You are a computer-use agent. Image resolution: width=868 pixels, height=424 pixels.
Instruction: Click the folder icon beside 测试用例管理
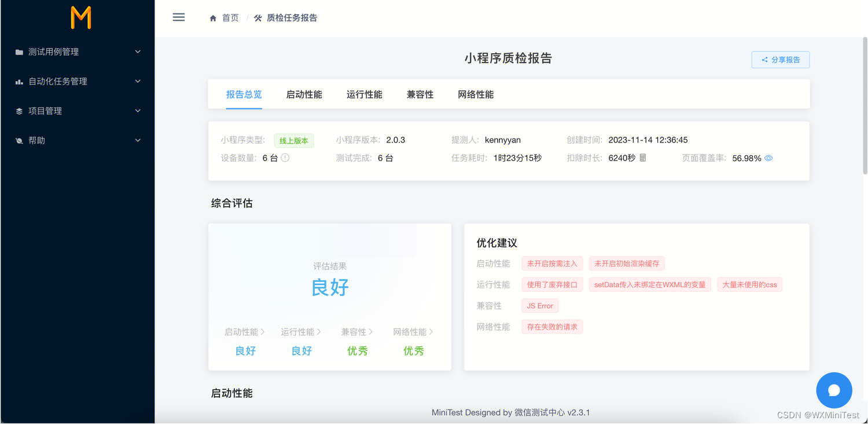click(19, 52)
